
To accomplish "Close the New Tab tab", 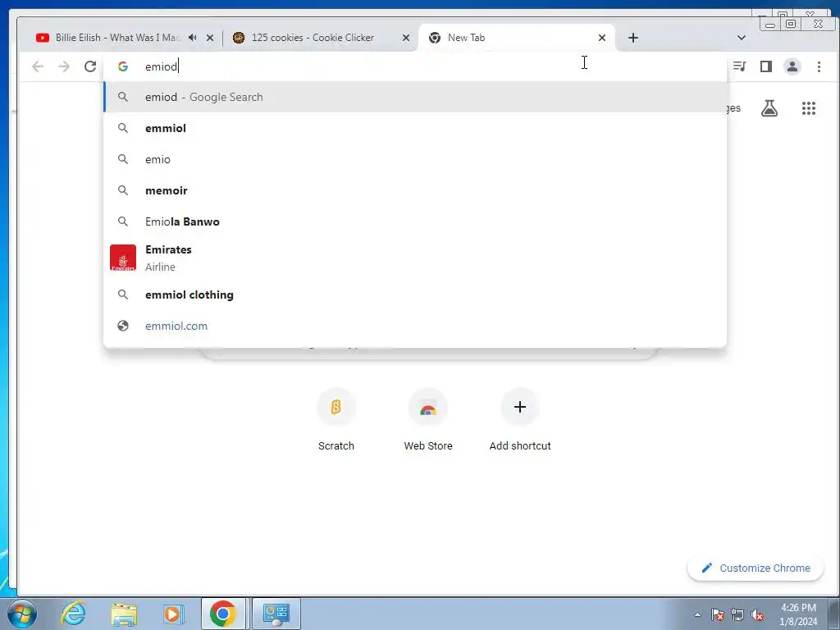I will [601, 38].
